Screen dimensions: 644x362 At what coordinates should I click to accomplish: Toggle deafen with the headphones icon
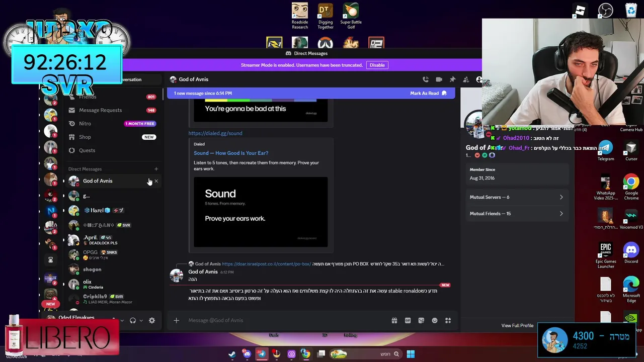[133, 320]
